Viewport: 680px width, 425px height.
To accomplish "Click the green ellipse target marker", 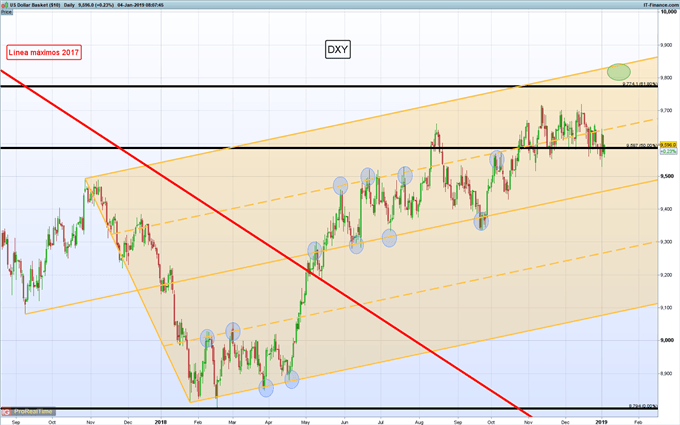I will (x=618, y=72).
